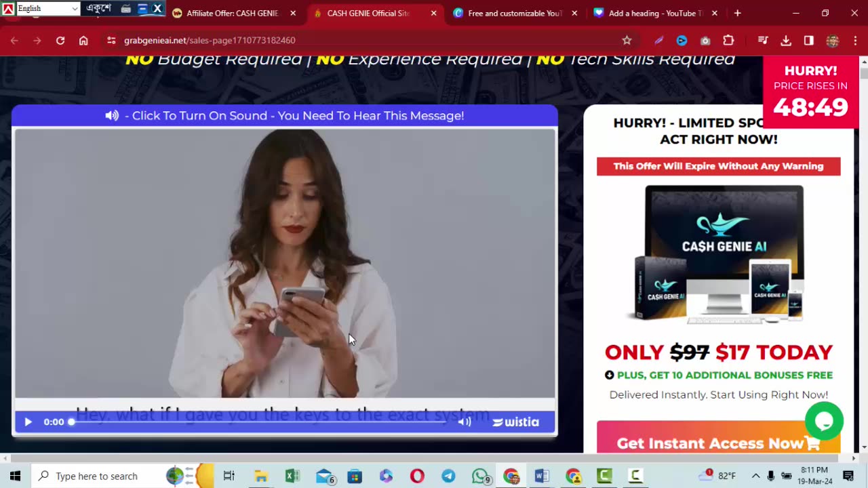The image size is (868, 488).
Task: Click 'This Offer Will Expire Without Any Warning' banner
Action: [718, 166]
